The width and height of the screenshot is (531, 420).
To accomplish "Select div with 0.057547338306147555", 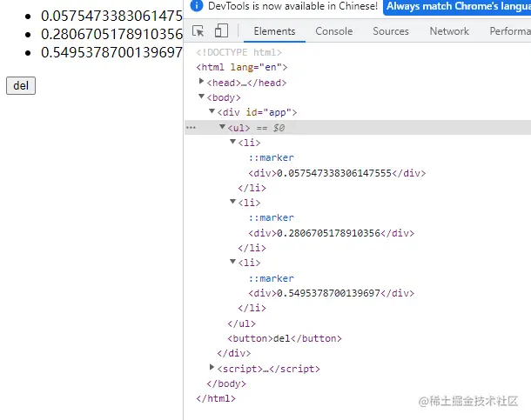I will point(337,173).
